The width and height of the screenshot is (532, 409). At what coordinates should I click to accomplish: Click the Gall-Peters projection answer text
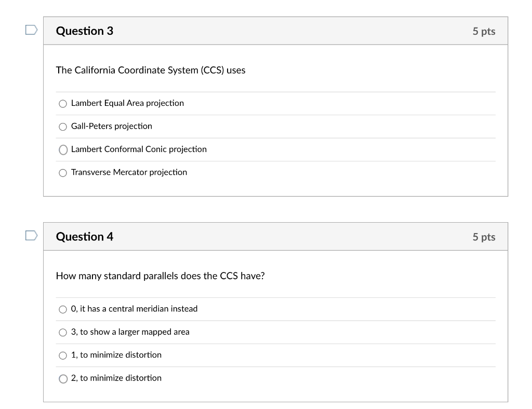[112, 126]
